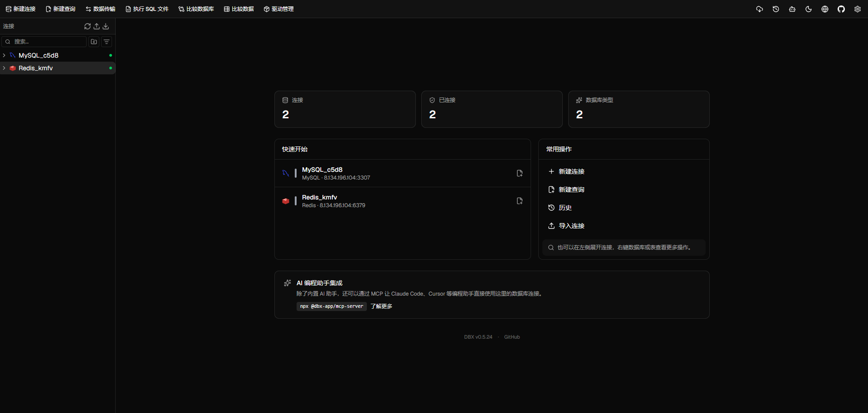Screen dimensions: 868x413
Task: Open the GitHub icon in the top bar
Action: tap(841, 9)
